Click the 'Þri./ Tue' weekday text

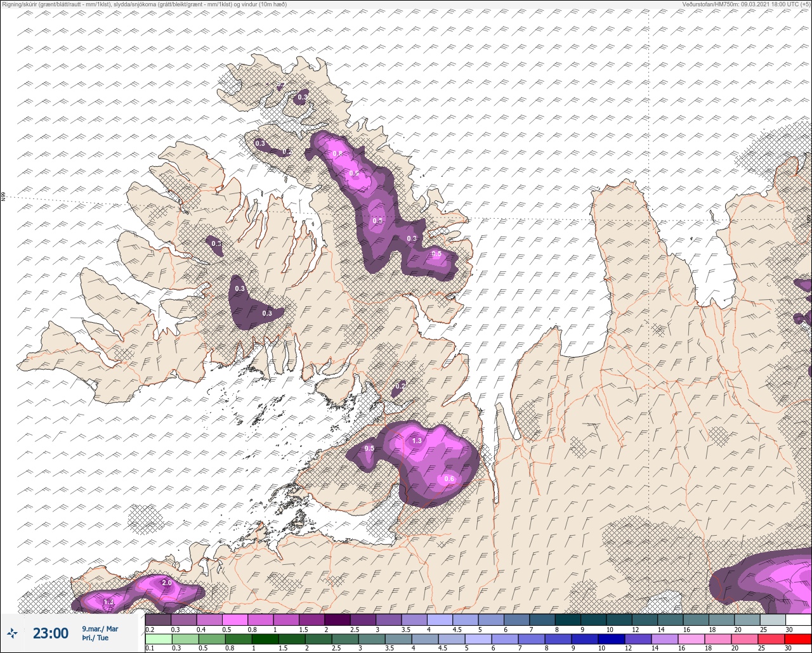95,638
